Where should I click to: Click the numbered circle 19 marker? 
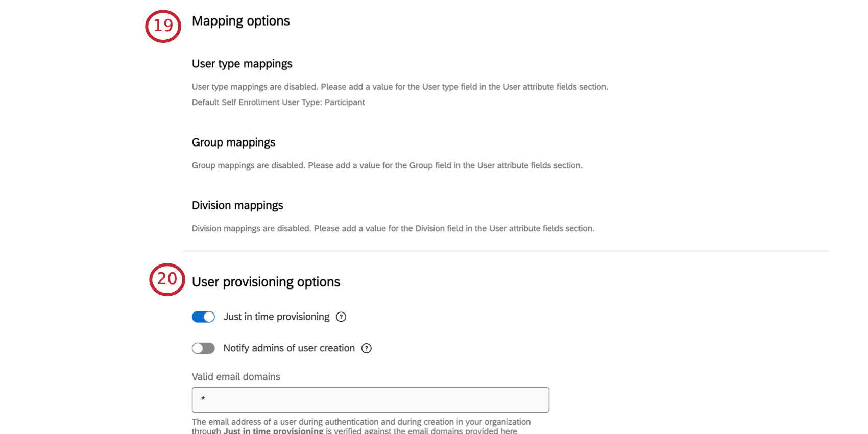tap(163, 26)
